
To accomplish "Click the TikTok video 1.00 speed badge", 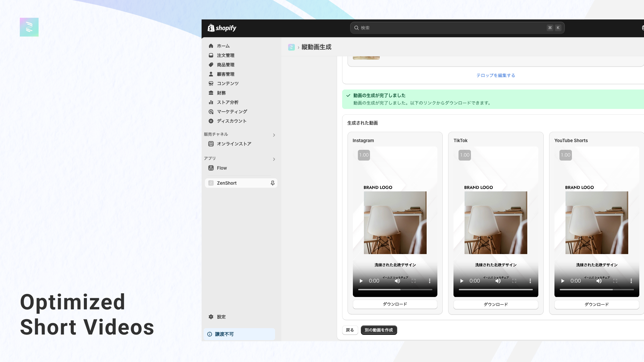I will point(465,155).
